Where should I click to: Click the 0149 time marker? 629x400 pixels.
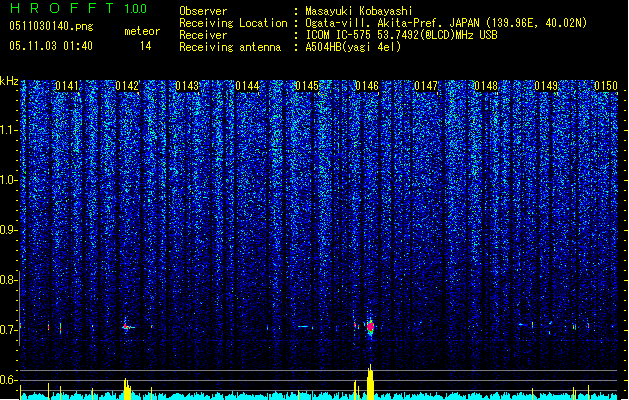click(546, 86)
